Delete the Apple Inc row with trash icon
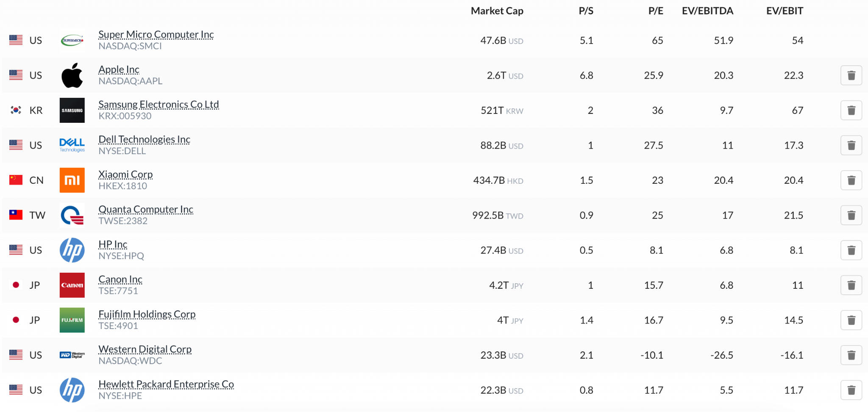Screen dimensions: 868x412 pyautogui.click(x=851, y=75)
